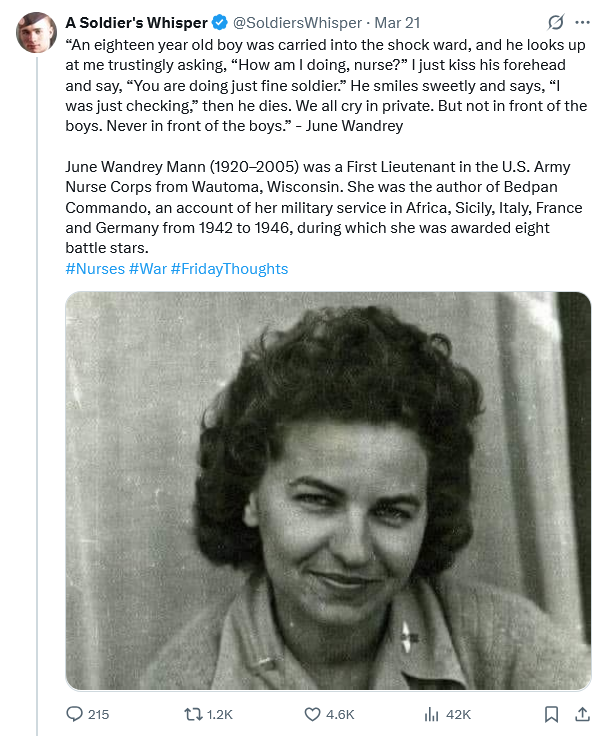The height and width of the screenshot is (736, 609).
Task: Open the #Nurses hashtag
Action: click(x=95, y=268)
